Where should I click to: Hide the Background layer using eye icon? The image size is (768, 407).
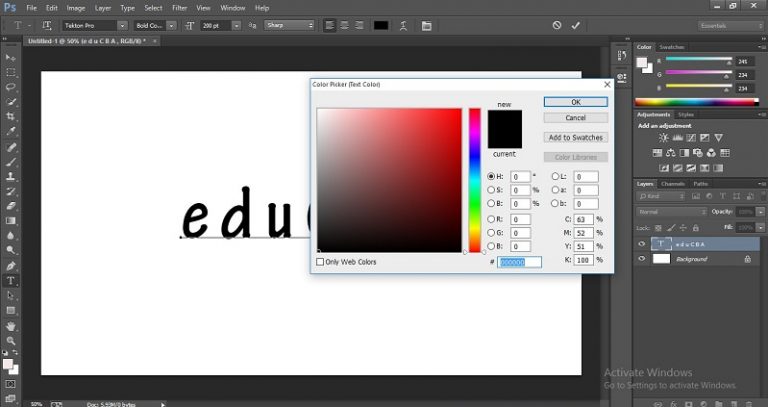pos(642,259)
